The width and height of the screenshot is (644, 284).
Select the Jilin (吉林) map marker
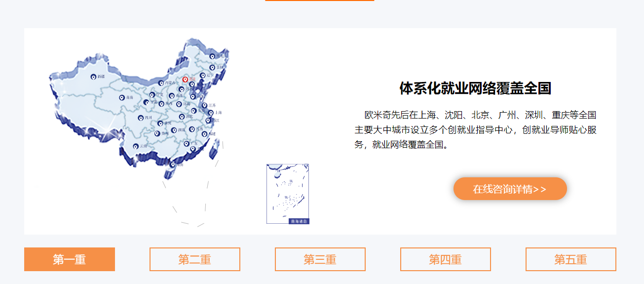point(212,67)
